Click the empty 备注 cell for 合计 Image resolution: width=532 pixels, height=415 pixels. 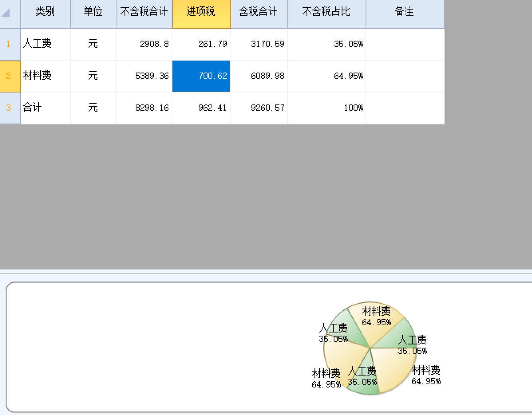tap(405, 108)
